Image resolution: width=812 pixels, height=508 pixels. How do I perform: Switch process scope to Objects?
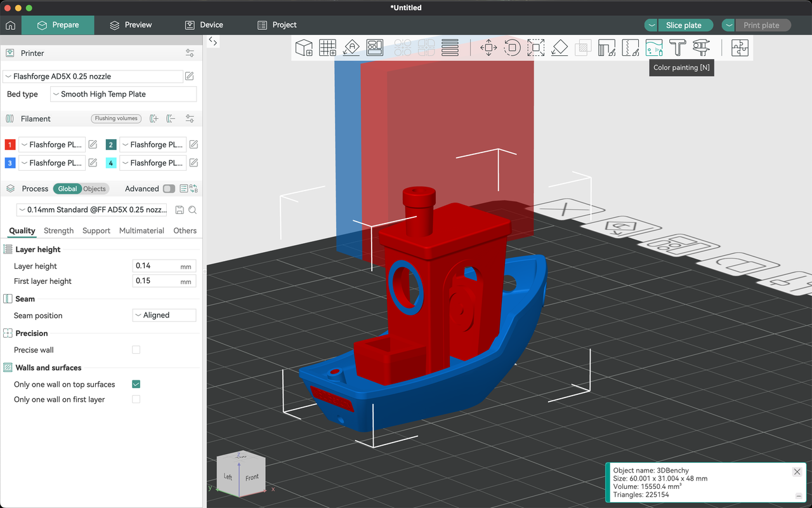pyautogui.click(x=95, y=189)
